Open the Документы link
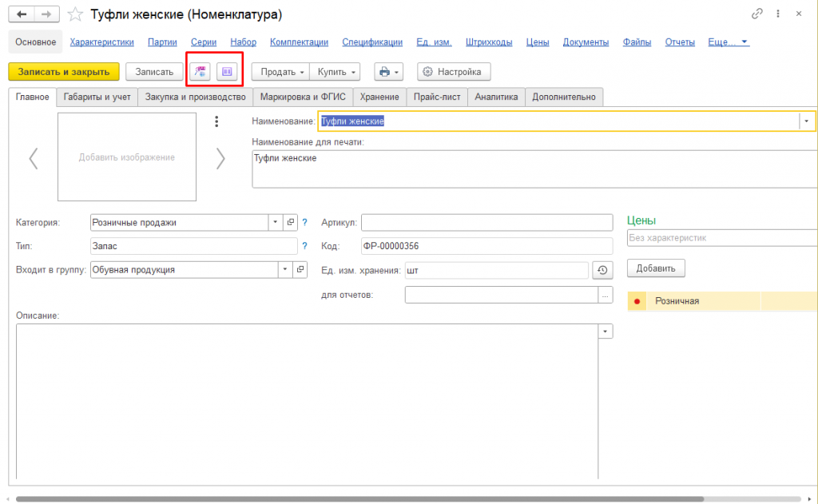The width and height of the screenshot is (818, 504). coord(586,42)
